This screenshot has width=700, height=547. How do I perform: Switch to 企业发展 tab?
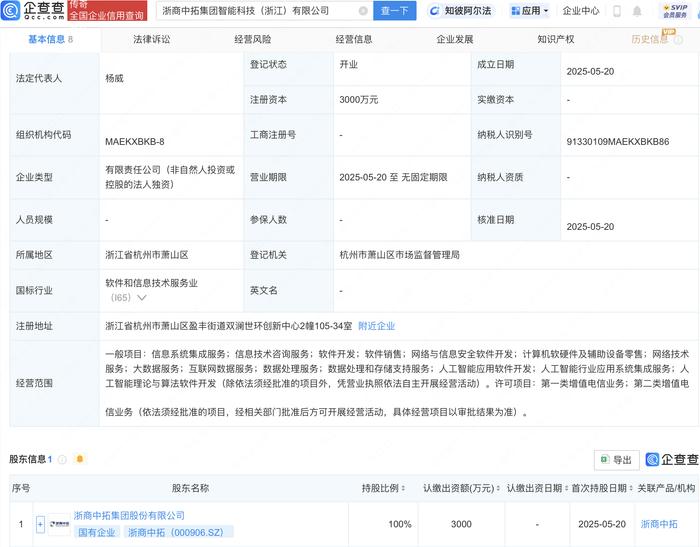[x=455, y=39]
